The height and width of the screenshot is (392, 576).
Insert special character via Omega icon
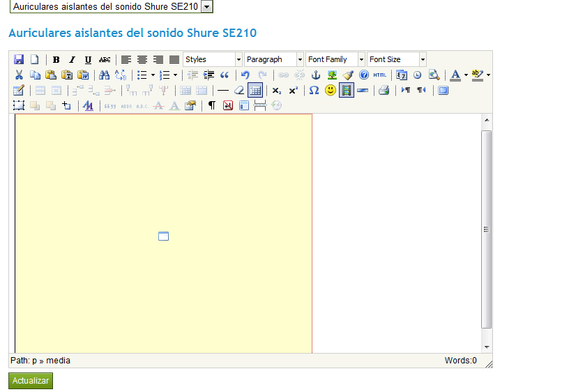314,91
